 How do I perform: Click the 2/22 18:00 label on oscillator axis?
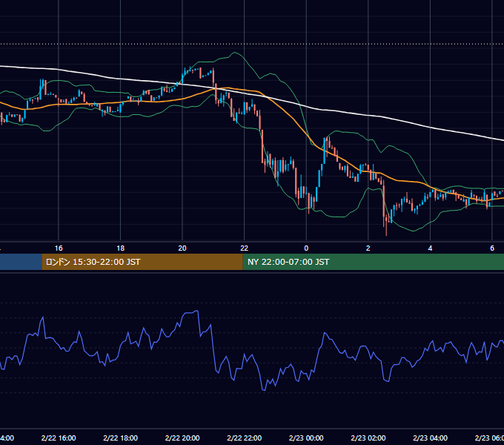pos(121,438)
